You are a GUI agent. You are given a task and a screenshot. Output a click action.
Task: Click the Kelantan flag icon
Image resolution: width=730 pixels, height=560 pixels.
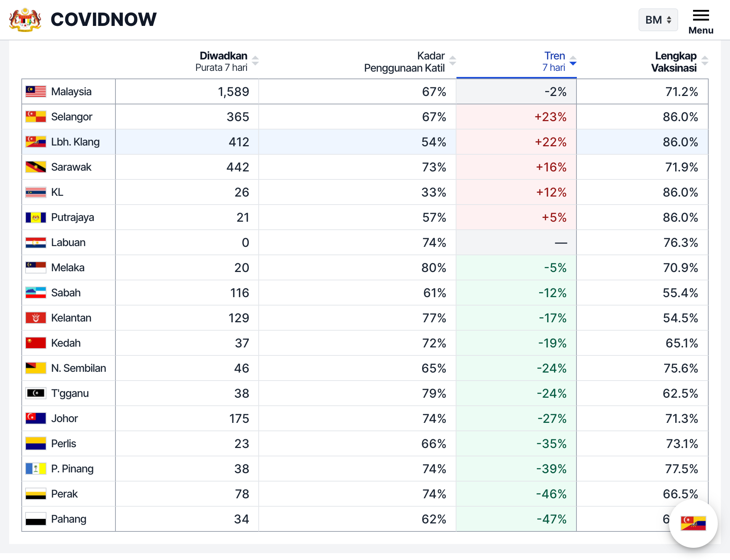tap(36, 318)
